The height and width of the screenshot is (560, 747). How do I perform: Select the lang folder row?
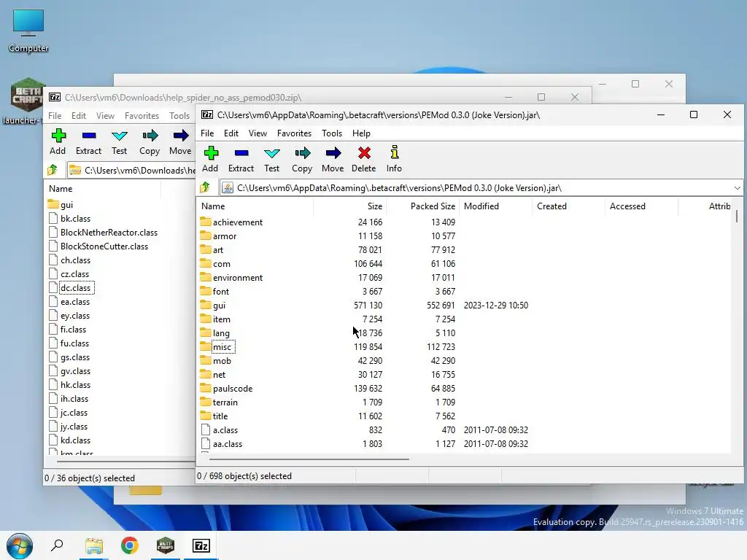click(221, 332)
